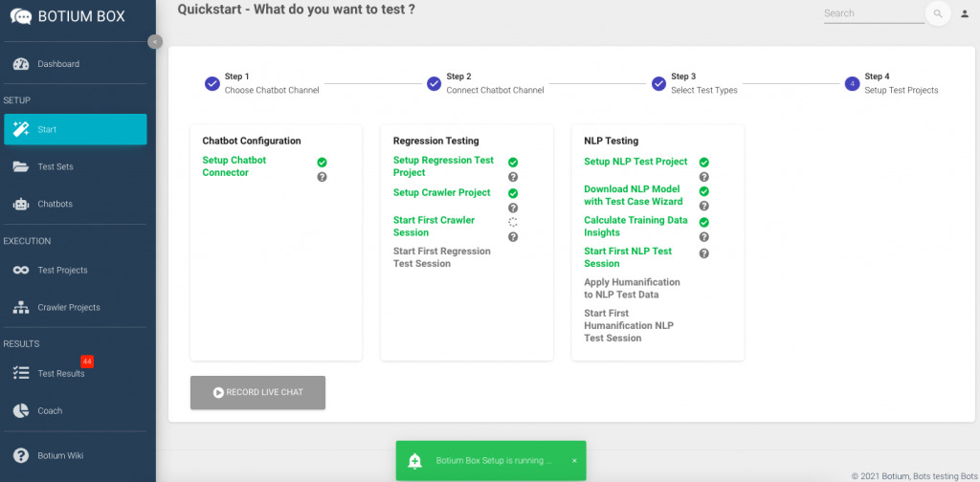Dismiss the Botium Box Setup running notification
980x482 pixels.
tap(574, 460)
